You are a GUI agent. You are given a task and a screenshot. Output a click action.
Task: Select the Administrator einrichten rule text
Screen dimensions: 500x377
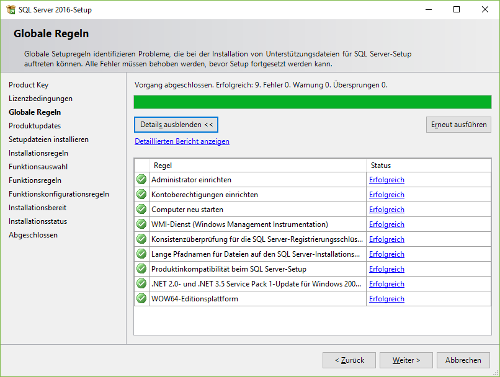point(191,180)
